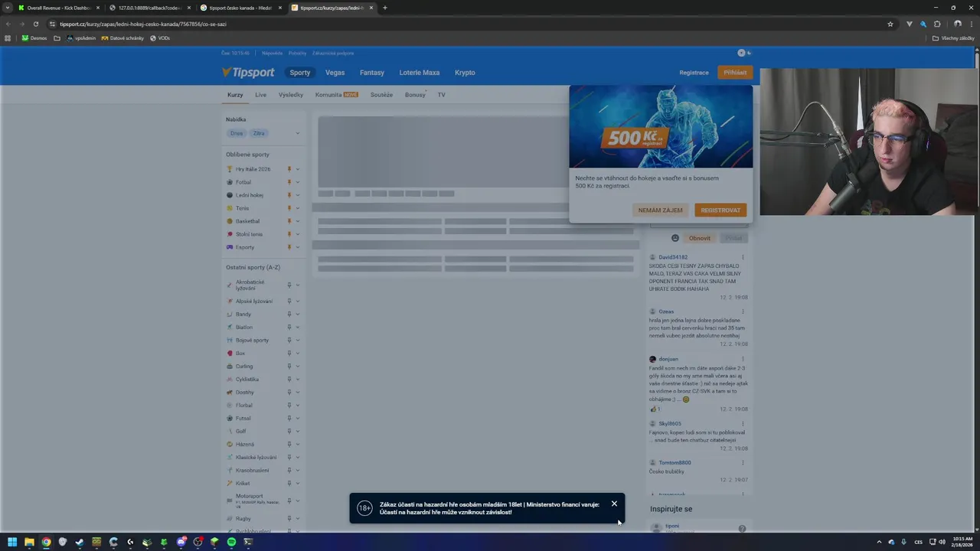Unpin Tenis from favorite sports

pos(289,208)
